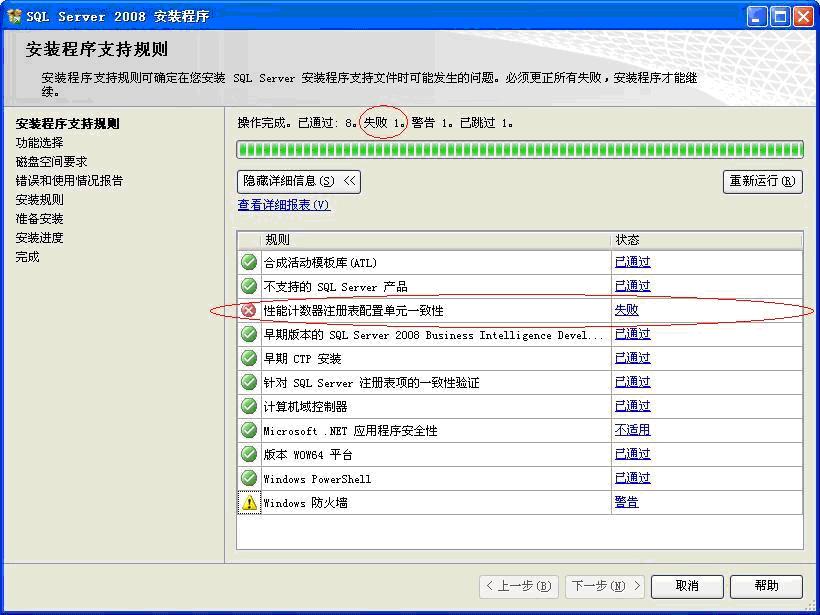Select row text 早期 CTP 安装
Screen dimensions: 820x615
(x=302, y=359)
